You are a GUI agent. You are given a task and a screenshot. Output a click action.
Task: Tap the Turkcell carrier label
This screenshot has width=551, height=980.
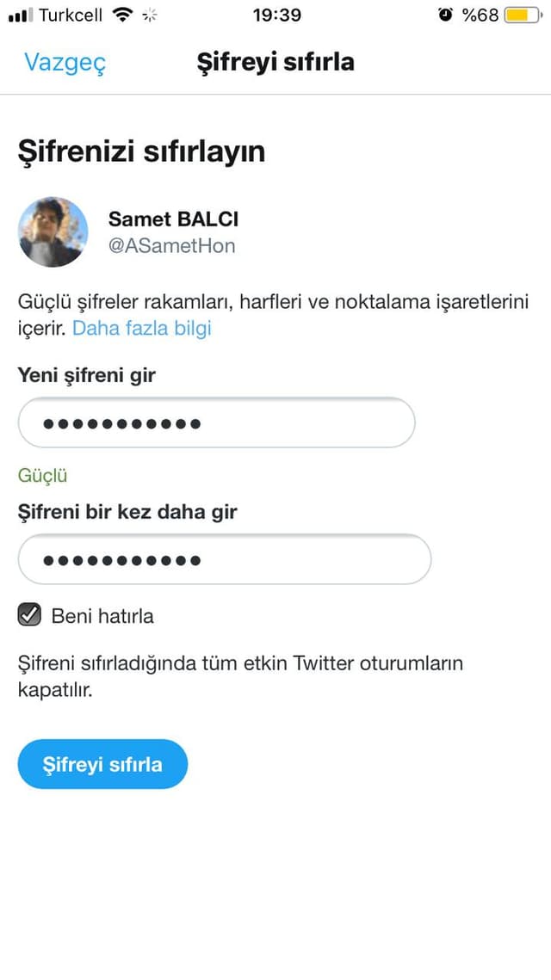point(71,15)
